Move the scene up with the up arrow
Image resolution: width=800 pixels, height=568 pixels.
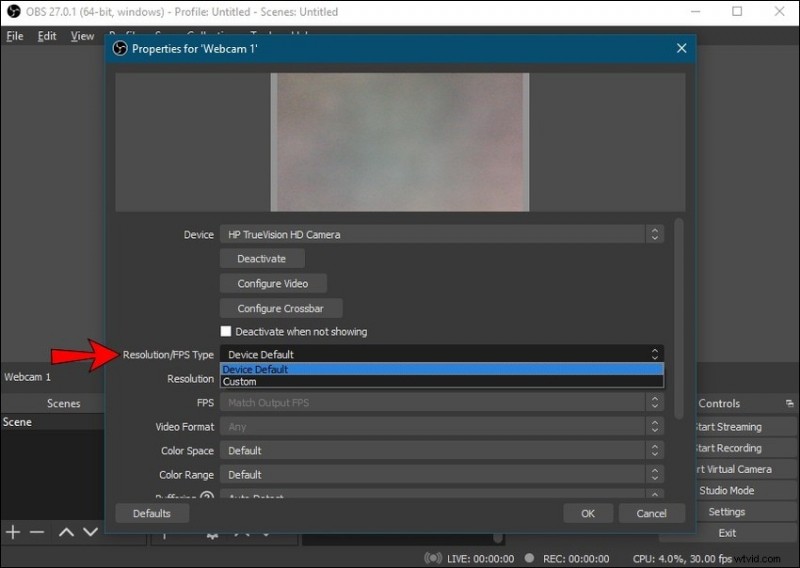(66, 532)
